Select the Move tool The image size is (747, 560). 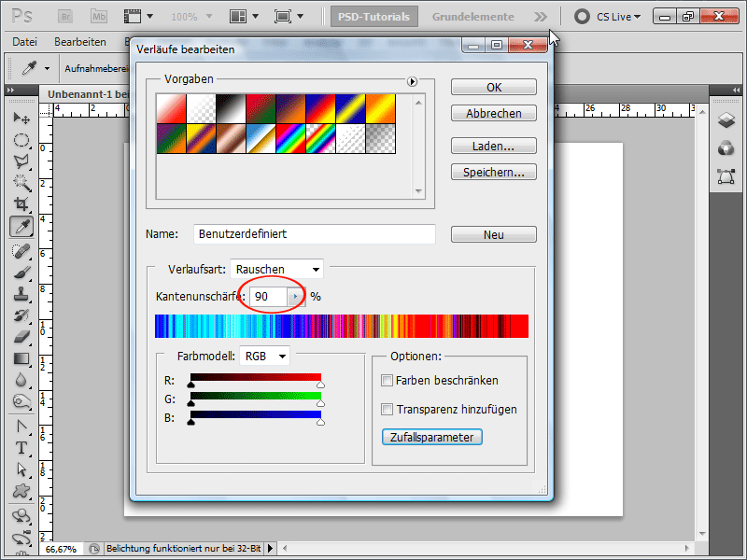coord(21,118)
